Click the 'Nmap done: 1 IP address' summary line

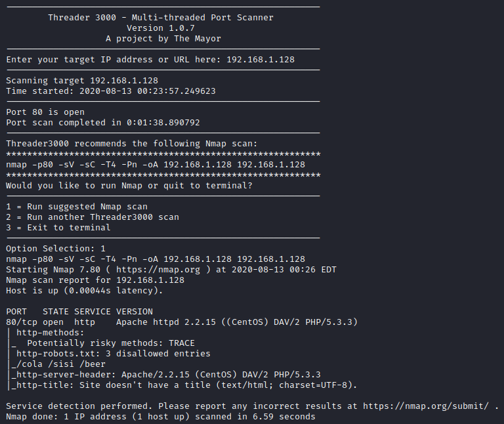161,417
